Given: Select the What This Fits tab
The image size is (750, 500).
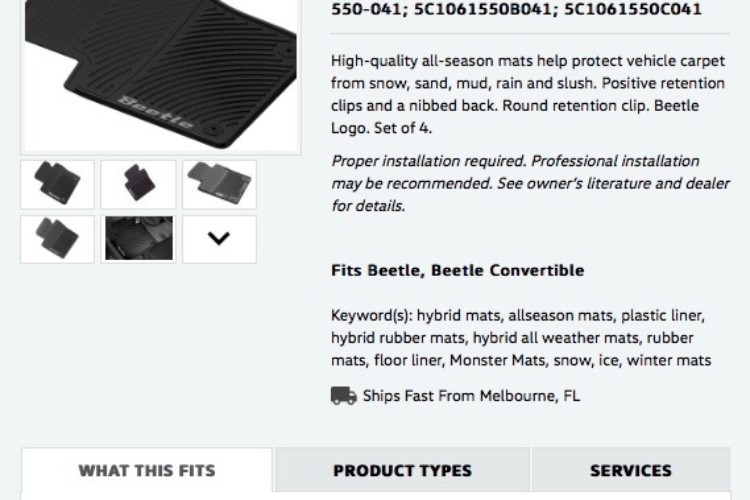Looking at the screenshot, I should pyautogui.click(x=147, y=470).
